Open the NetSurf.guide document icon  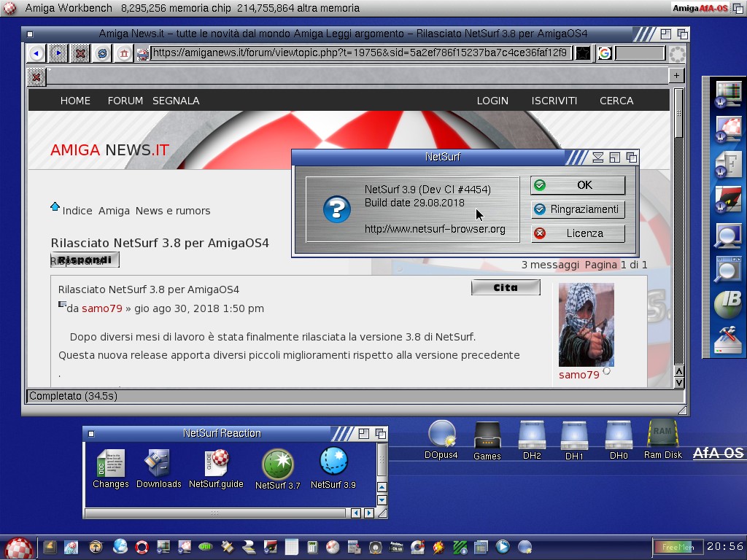[216, 462]
